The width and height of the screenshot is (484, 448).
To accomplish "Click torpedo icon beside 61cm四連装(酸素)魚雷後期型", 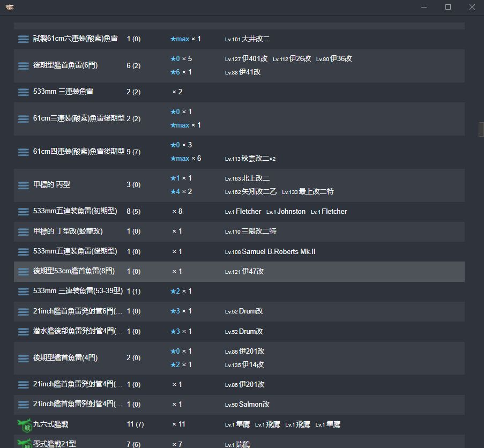I will (x=24, y=152).
